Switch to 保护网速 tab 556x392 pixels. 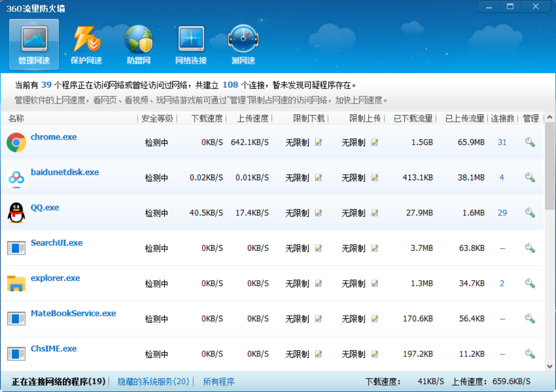click(x=86, y=44)
